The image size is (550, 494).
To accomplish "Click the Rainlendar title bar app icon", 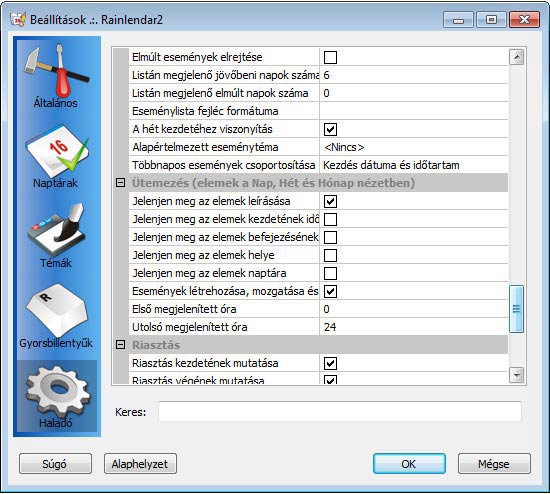I will (x=18, y=19).
